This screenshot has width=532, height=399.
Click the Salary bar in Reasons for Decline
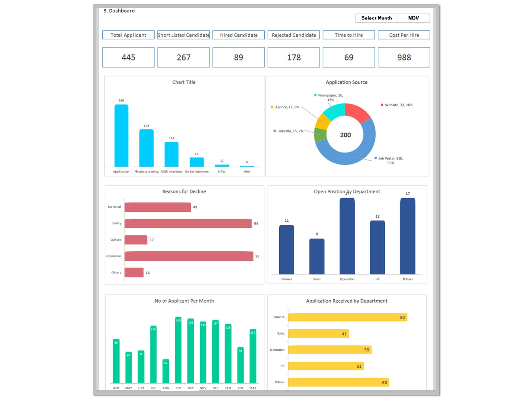[x=188, y=223]
